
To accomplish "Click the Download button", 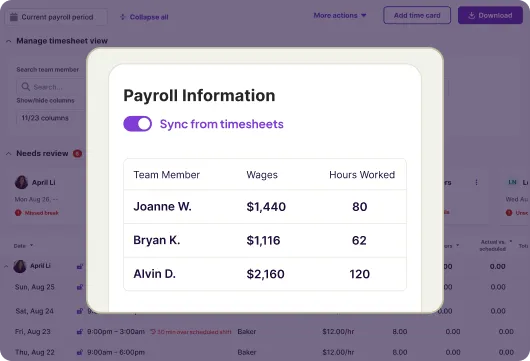I will point(490,15).
